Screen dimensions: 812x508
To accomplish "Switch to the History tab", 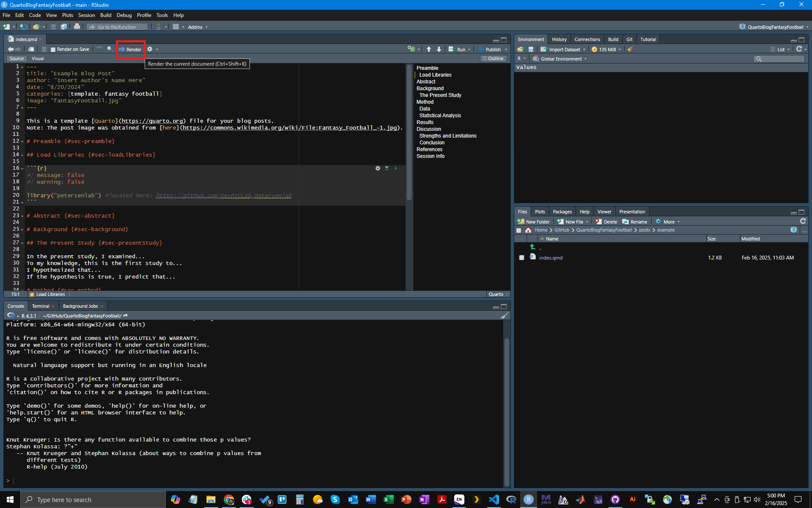I will (559, 39).
